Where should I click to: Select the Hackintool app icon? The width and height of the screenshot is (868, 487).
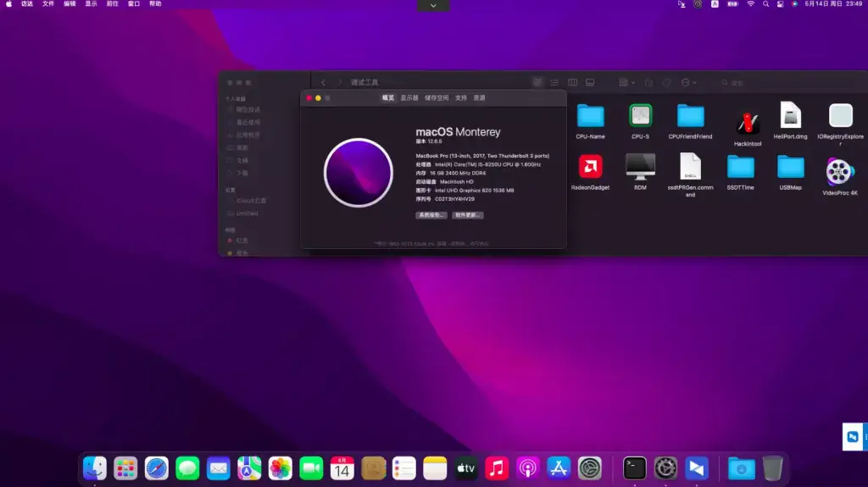pyautogui.click(x=748, y=123)
